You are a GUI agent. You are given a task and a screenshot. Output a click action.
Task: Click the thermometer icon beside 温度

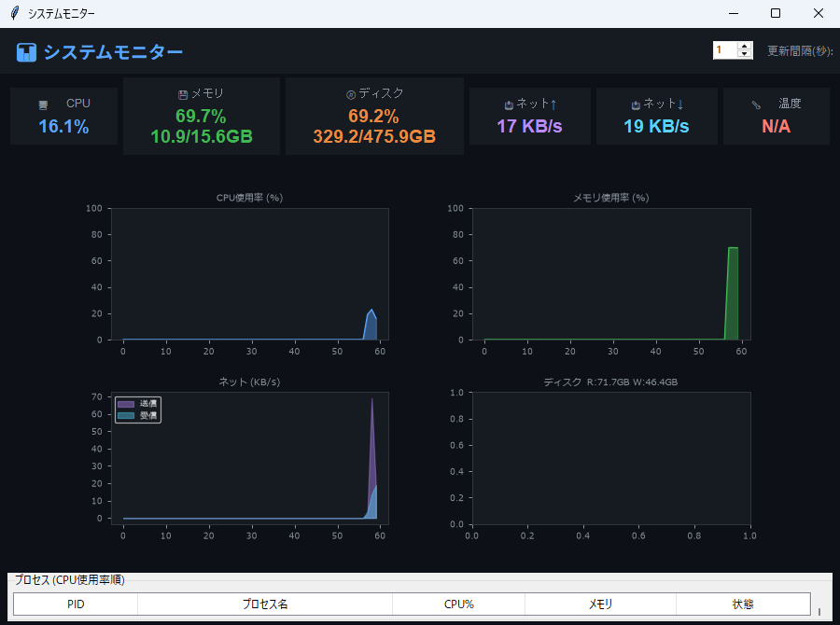click(x=756, y=105)
